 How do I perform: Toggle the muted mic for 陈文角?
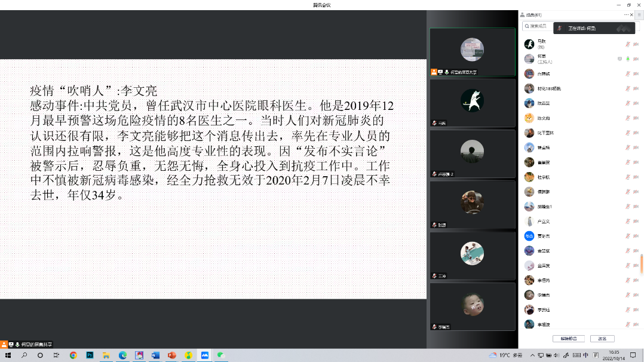(627, 118)
